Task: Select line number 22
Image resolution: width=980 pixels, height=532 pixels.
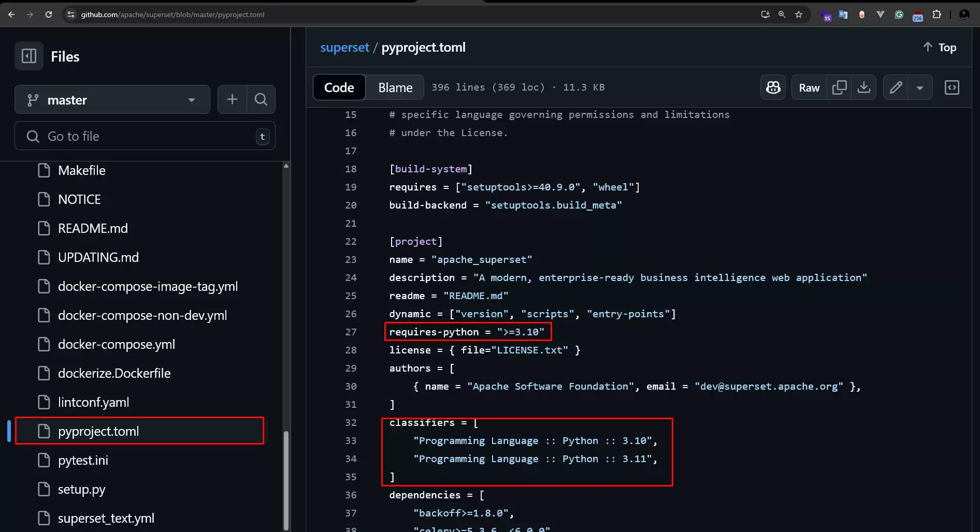Action: 351,241
